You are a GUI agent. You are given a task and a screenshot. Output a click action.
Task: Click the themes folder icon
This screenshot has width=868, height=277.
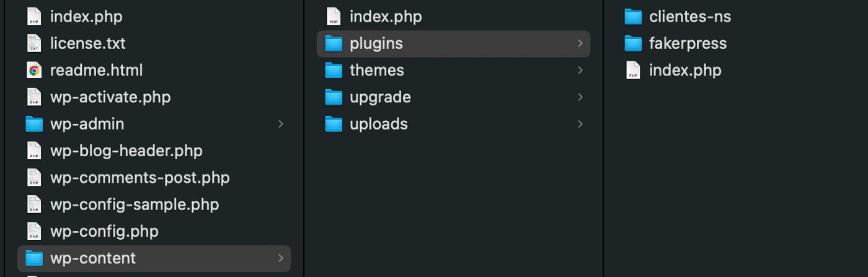334,70
